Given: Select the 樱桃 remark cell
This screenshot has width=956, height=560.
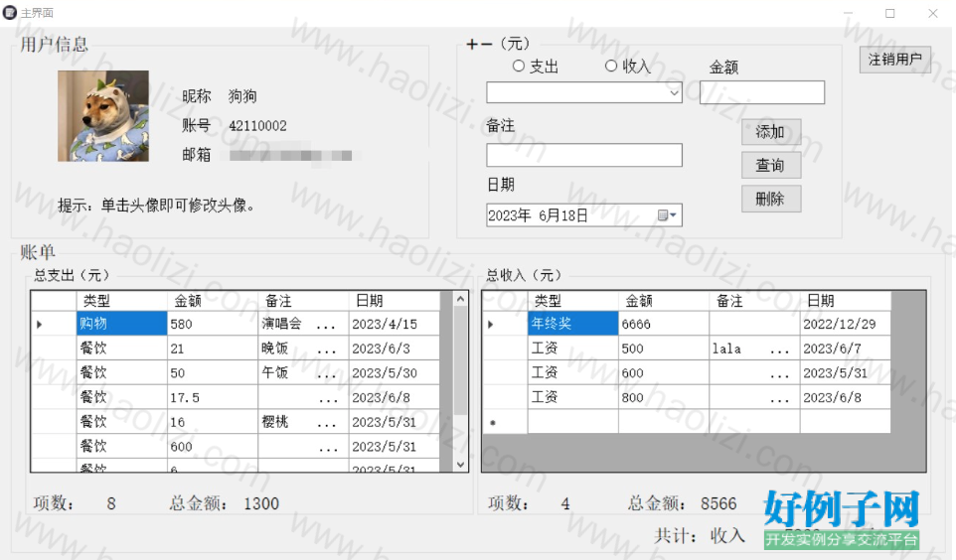Looking at the screenshot, I should (x=303, y=422).
